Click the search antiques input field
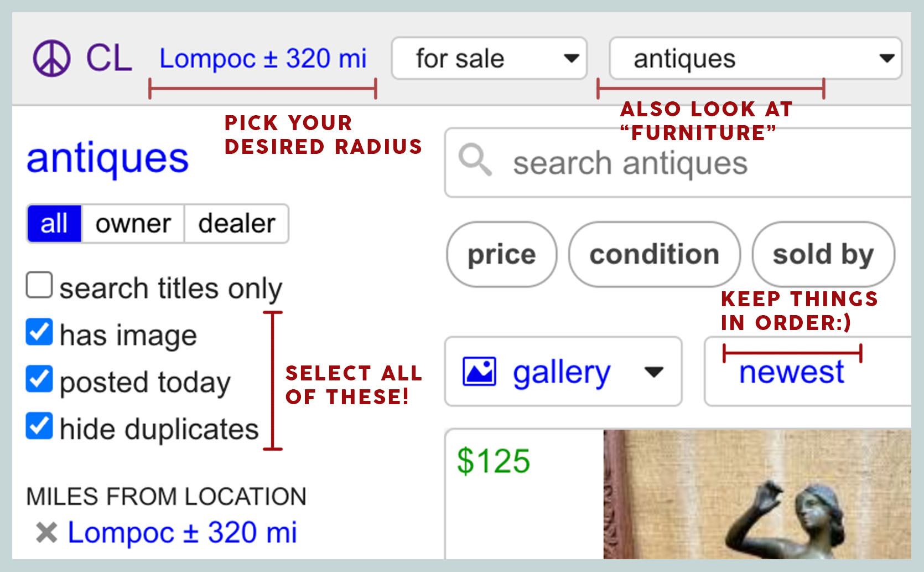This screenshot has width=924, height=572. (x=678, y=163)
